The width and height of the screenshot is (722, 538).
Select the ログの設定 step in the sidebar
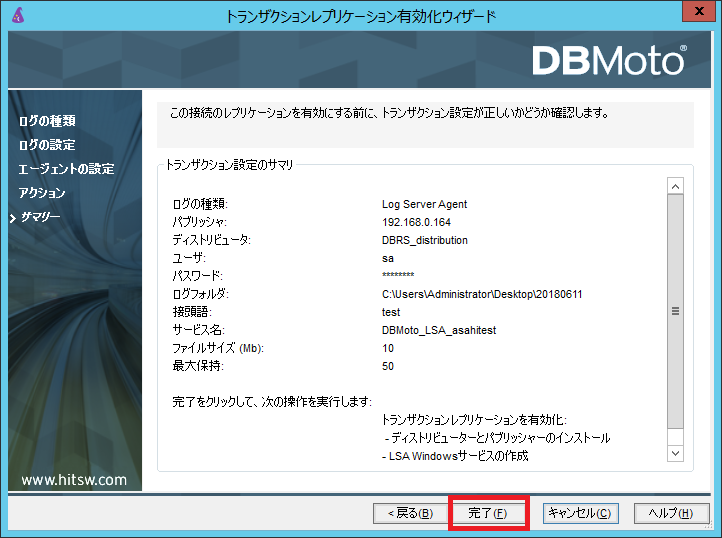(x=47, y=145)
